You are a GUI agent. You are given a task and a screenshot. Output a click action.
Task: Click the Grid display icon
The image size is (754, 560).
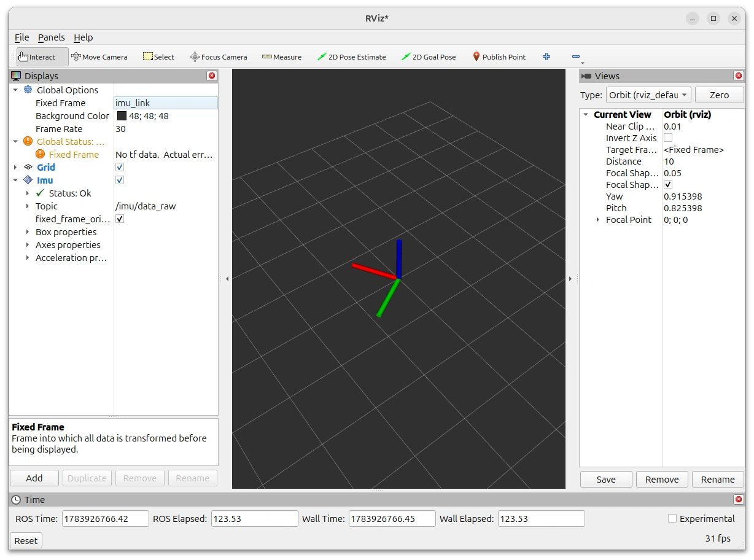click(x=28, y=167)
